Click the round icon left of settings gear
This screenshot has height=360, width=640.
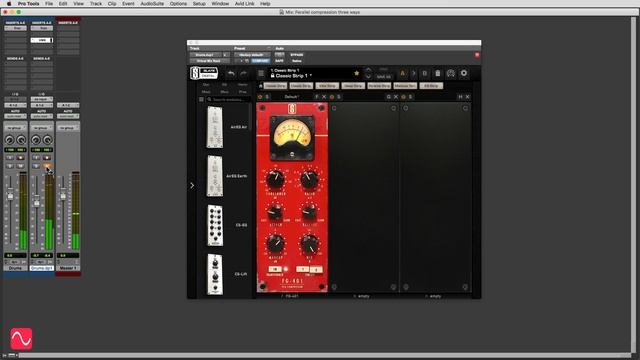point(451,73)
